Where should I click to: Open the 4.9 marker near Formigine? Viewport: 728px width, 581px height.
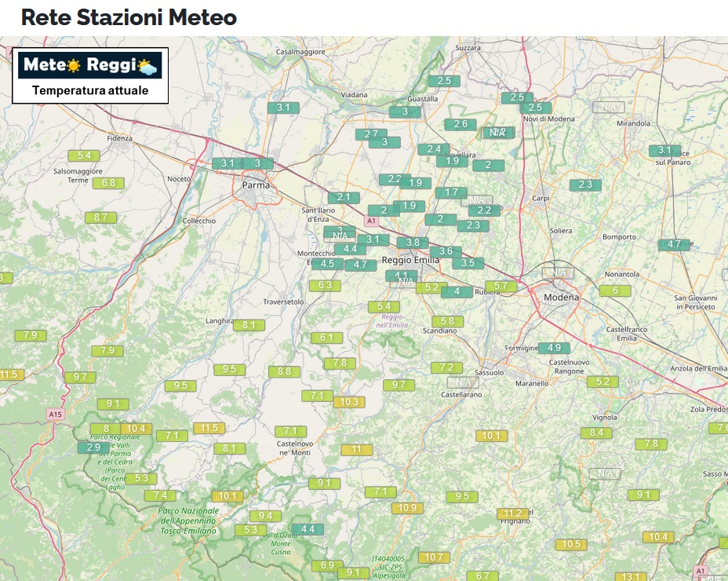tap(554, 348)
